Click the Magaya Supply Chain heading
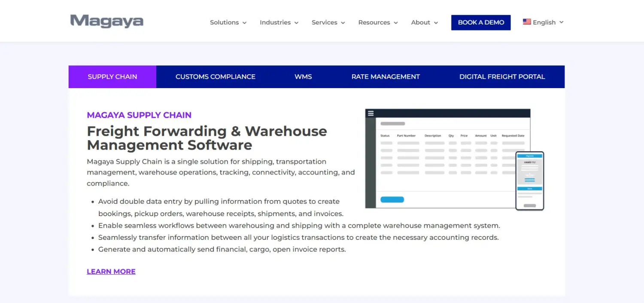Screen dimensions: 644x303 [x=139, y=115]
